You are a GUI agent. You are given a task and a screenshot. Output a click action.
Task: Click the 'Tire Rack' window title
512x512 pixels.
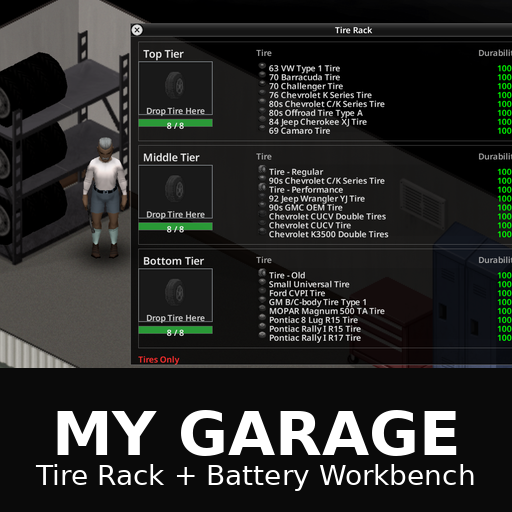pyautogui.click(x=353, y=30)
